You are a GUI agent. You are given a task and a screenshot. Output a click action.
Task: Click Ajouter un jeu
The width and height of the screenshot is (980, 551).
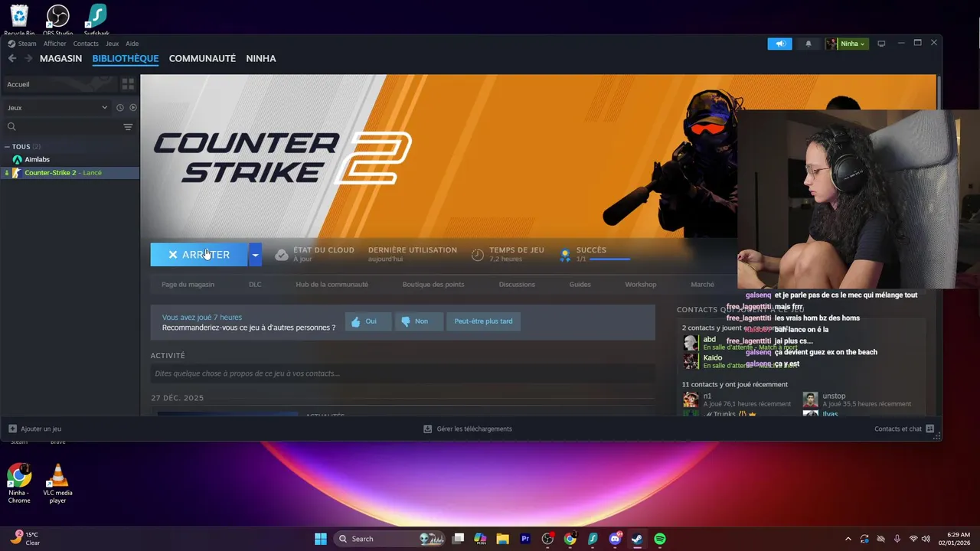point(35,429)
